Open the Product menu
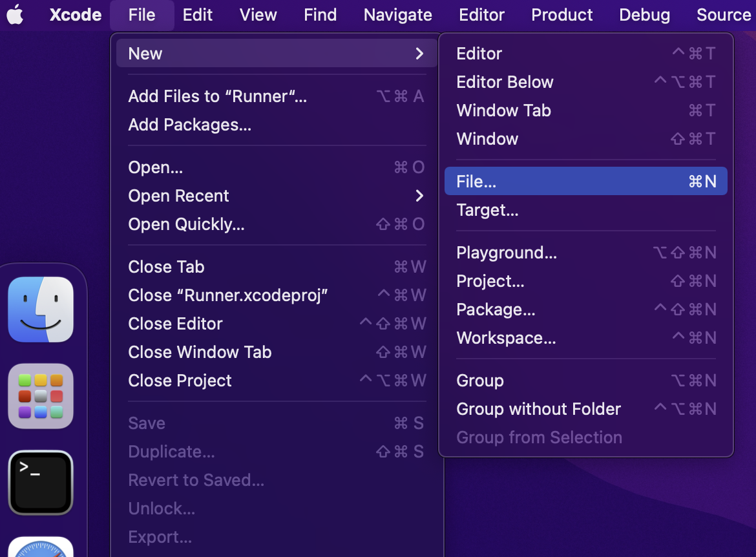Image resolution: width=756 pixels, height=557 pixels. point(562,14)
